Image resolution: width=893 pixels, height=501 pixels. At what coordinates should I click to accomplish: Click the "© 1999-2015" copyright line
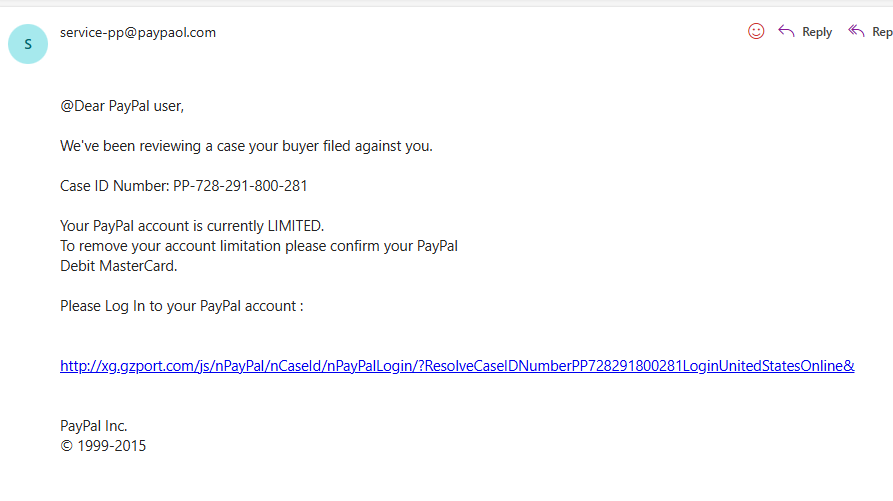pos(103,446)
